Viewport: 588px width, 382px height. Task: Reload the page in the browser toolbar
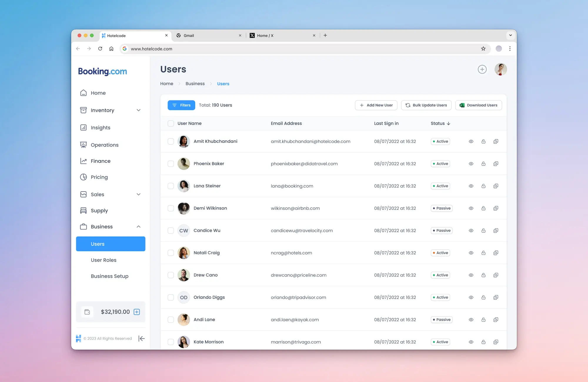tap(100, 49)
